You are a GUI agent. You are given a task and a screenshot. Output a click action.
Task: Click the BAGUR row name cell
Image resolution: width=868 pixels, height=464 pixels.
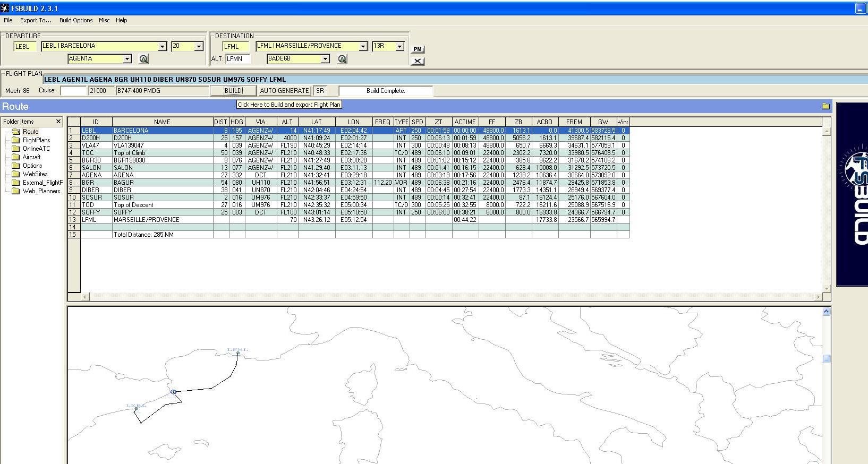click(163, 183)
